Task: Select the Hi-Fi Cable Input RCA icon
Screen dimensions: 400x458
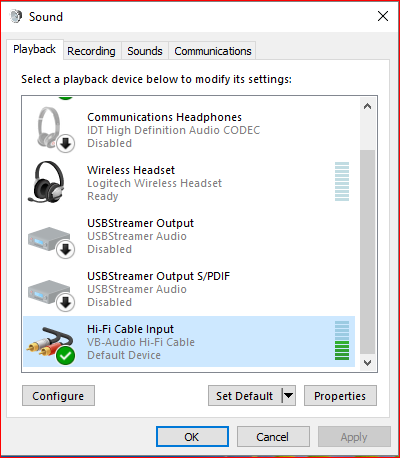Action: [50, 345]
